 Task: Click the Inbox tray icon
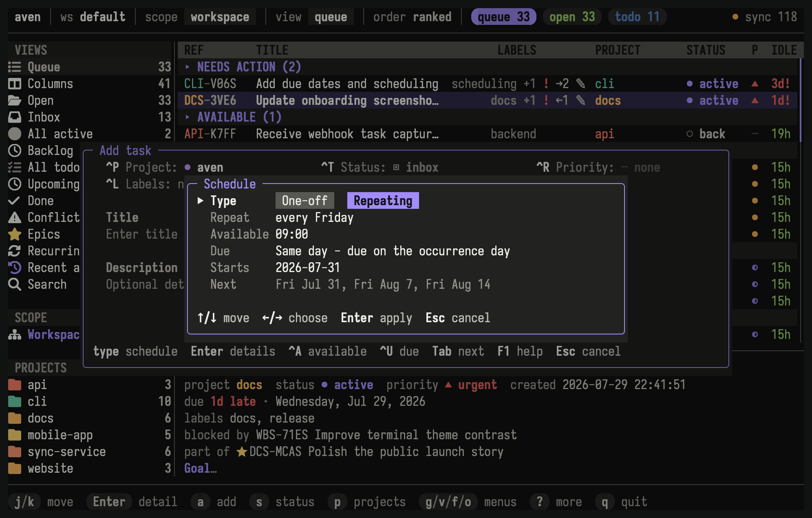click(15, 117)
